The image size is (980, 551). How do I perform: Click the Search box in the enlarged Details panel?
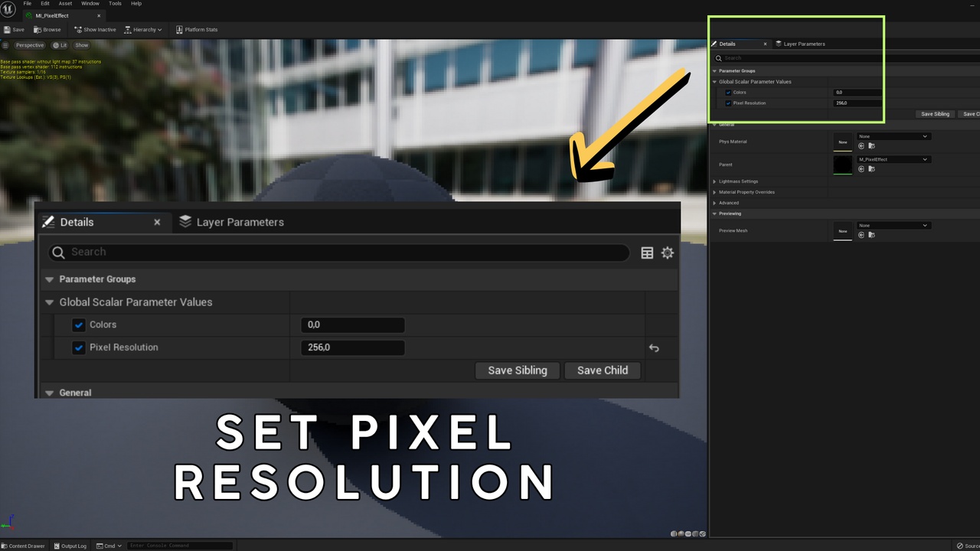pyautogui.click(x=338, y=253)
